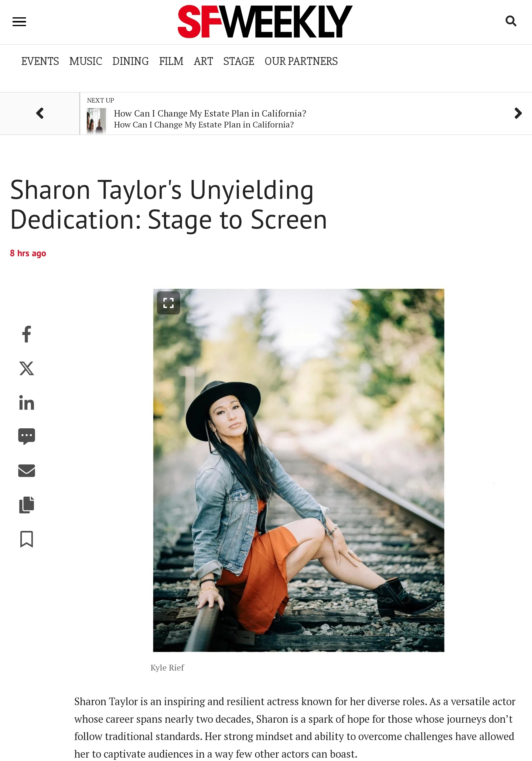Click the search magnifier icon
The image size is (532, 761).
(511, 21)
